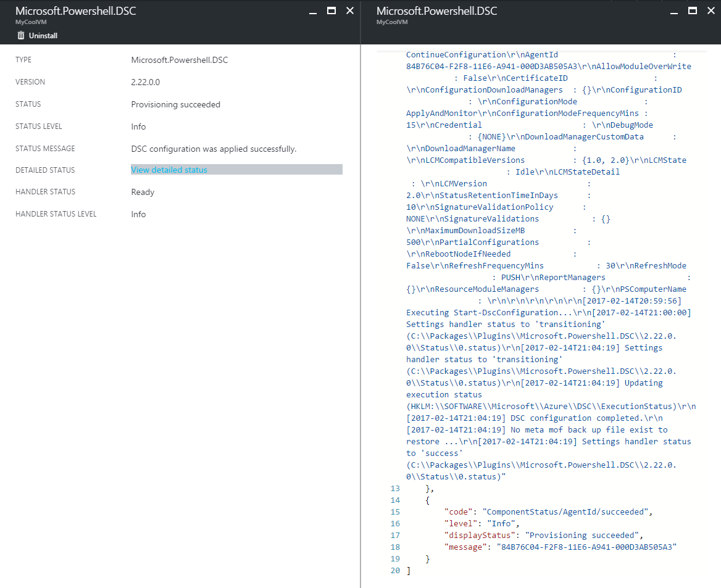Click the "displayStatus" JSON key
Image resolution: width=721 pixels, height=588 pixels.
coord(480,535)
